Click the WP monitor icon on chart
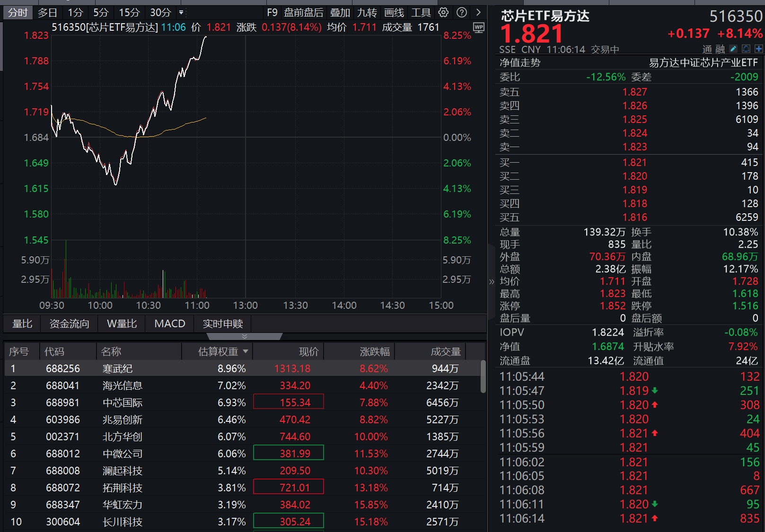This screenshot has height=532, width=765. 479,28
